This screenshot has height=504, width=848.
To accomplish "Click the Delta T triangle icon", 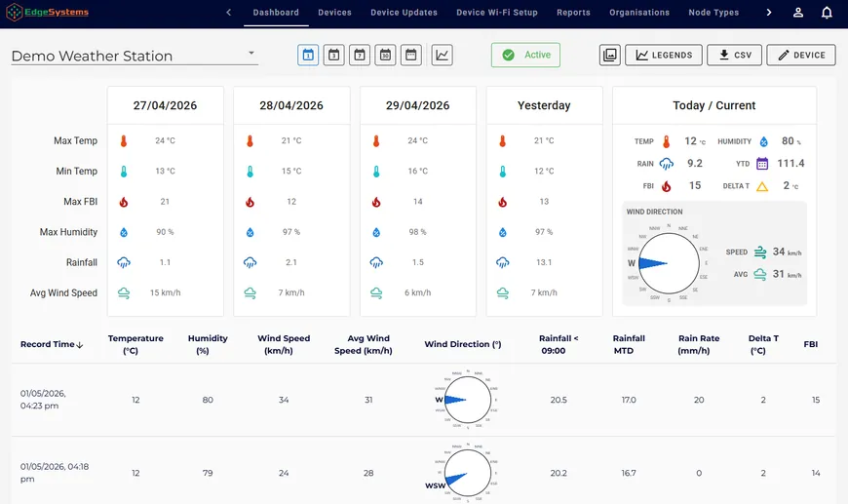I will pos(762,186).
